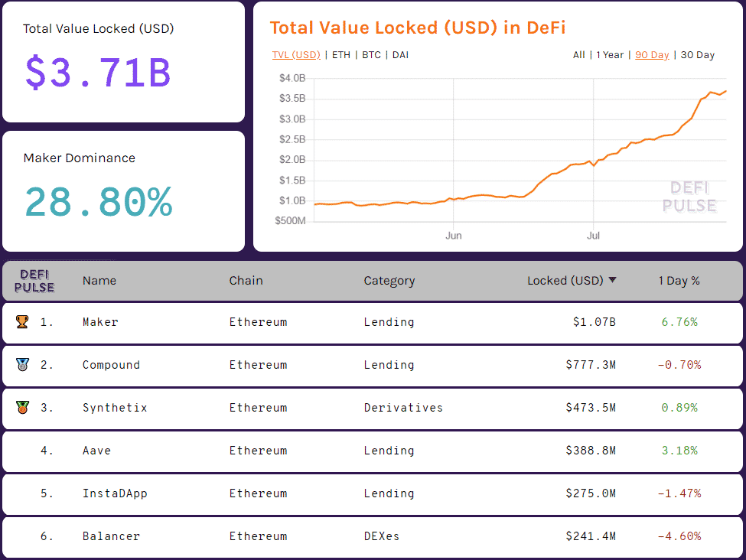This screenshot has width=746, height=560.
Task: Click the silver medal icon beside Compound
Action: [21, 365]
